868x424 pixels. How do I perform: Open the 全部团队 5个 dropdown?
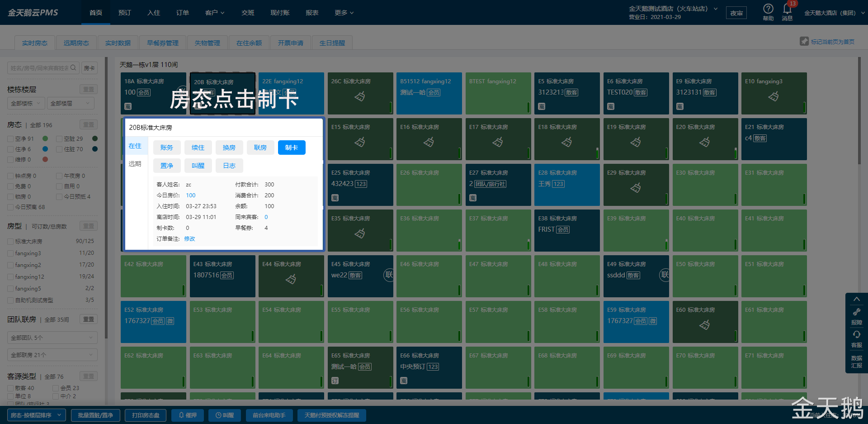pyautogui.click(x=52, y=338)
